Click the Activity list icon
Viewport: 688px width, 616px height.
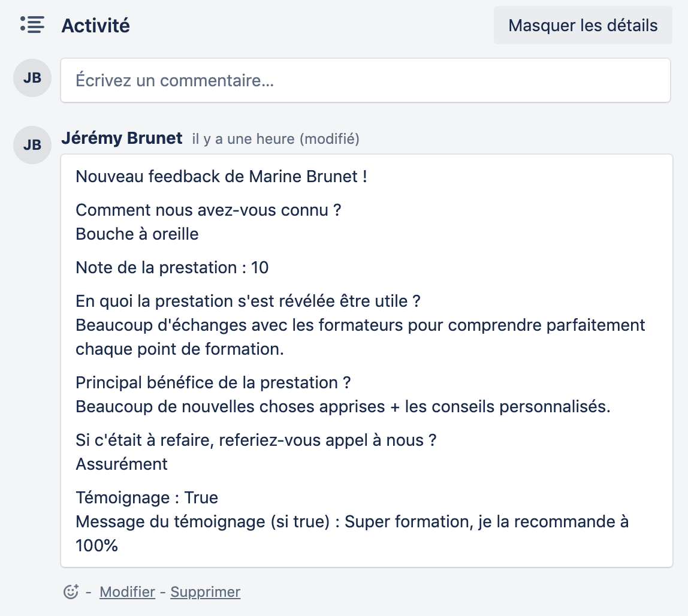[32, 25]
